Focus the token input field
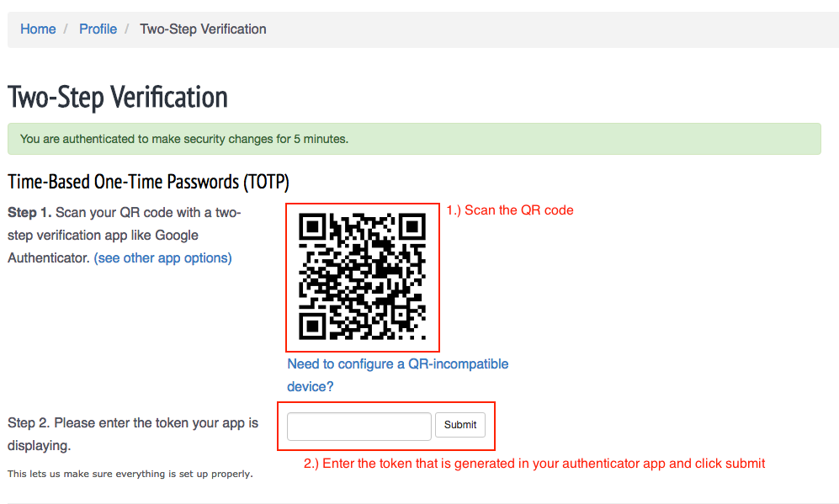This screenshot has height=504, width=839. click(x=359, y=427)
